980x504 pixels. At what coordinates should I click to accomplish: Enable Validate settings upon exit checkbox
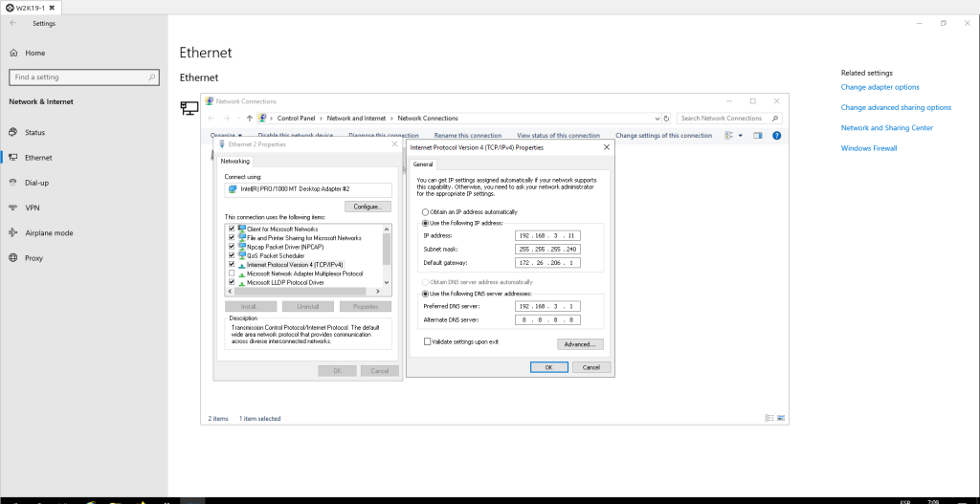pos(427,341)
